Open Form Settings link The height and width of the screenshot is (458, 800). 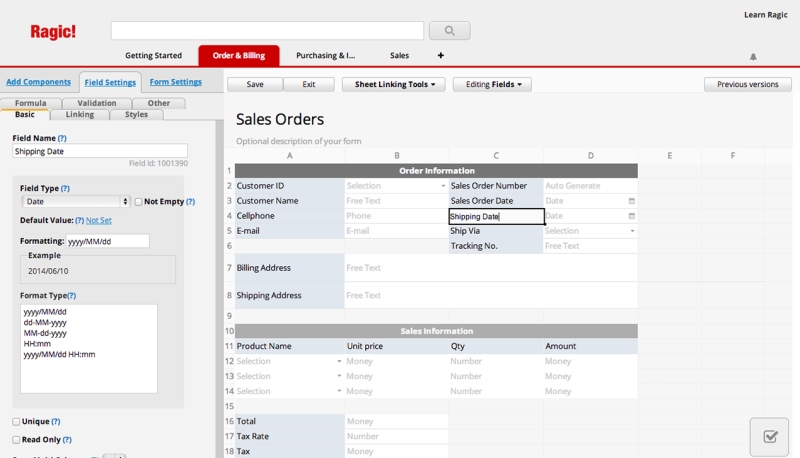[x=176, y=82]
